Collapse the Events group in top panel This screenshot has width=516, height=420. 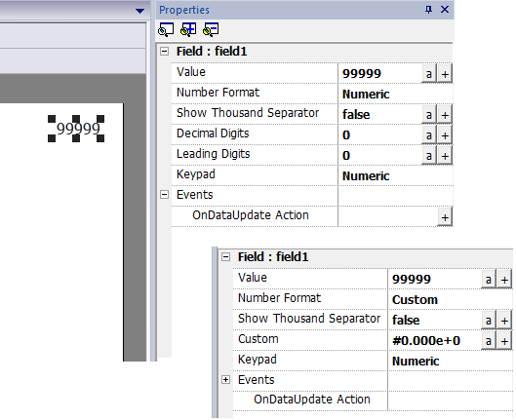coord(164,195)
